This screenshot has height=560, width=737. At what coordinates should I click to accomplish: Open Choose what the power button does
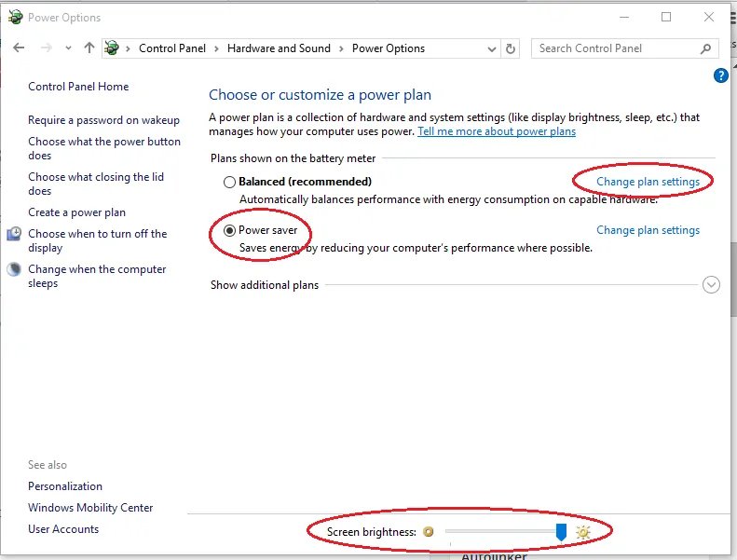point(104,148)
